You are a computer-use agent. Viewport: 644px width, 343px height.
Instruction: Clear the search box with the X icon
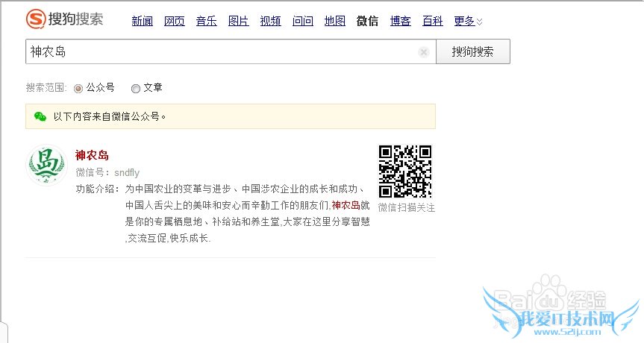(x=424, y=52)
